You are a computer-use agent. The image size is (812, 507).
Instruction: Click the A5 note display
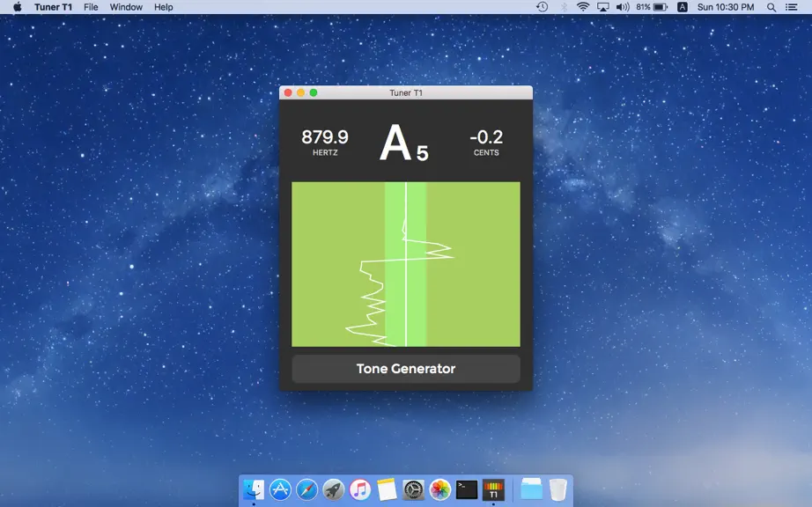pos(404,143)
